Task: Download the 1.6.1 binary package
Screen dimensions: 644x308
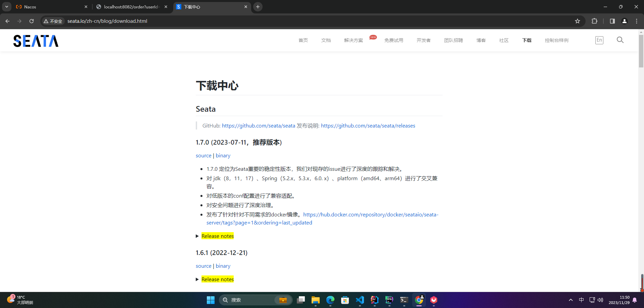Action: [x=223, y=266]
